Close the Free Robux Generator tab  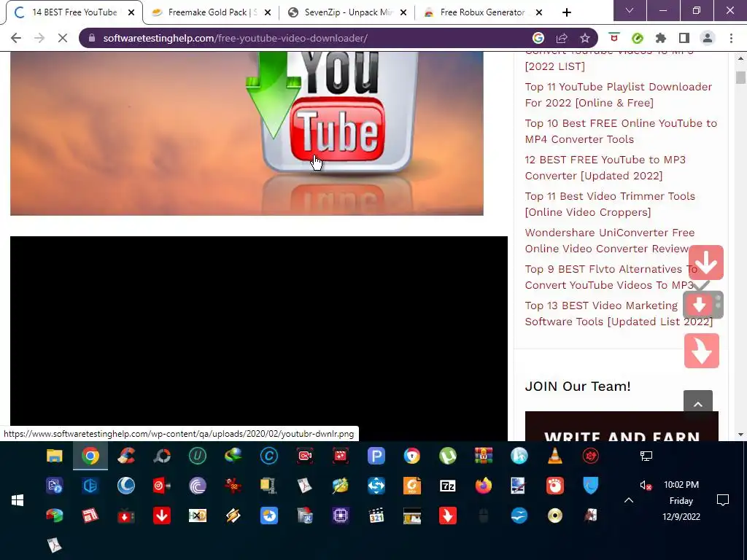(539, 12)
